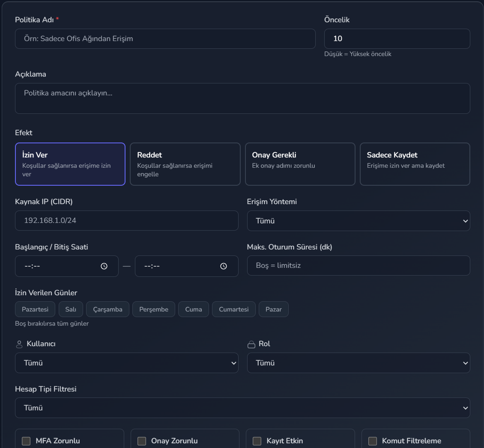Pick the Sadece Kaydet effect
This screenshot has height=448, width=484.
(415, 164)
